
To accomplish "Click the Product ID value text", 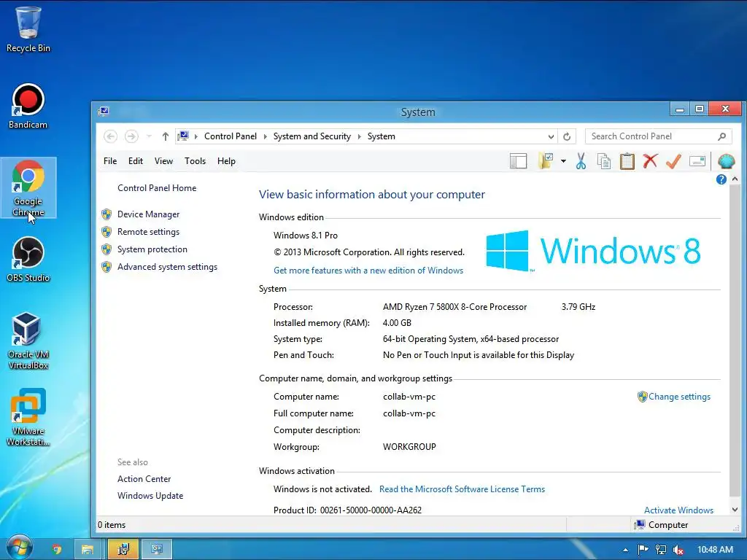I will click(371, 510).
